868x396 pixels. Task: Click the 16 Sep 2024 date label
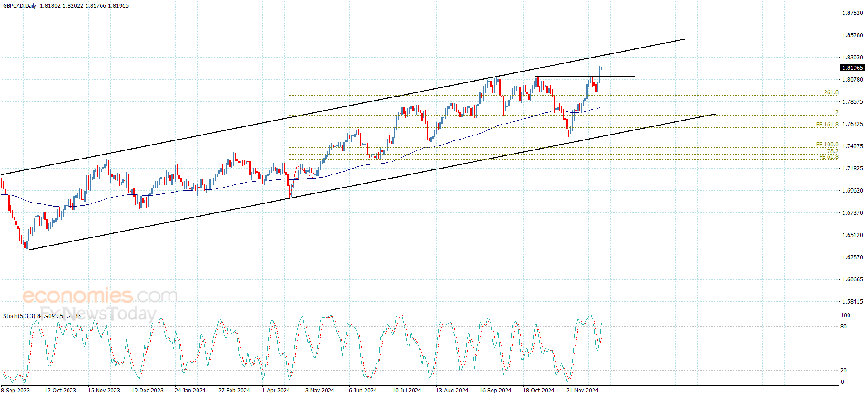(495, 391)
